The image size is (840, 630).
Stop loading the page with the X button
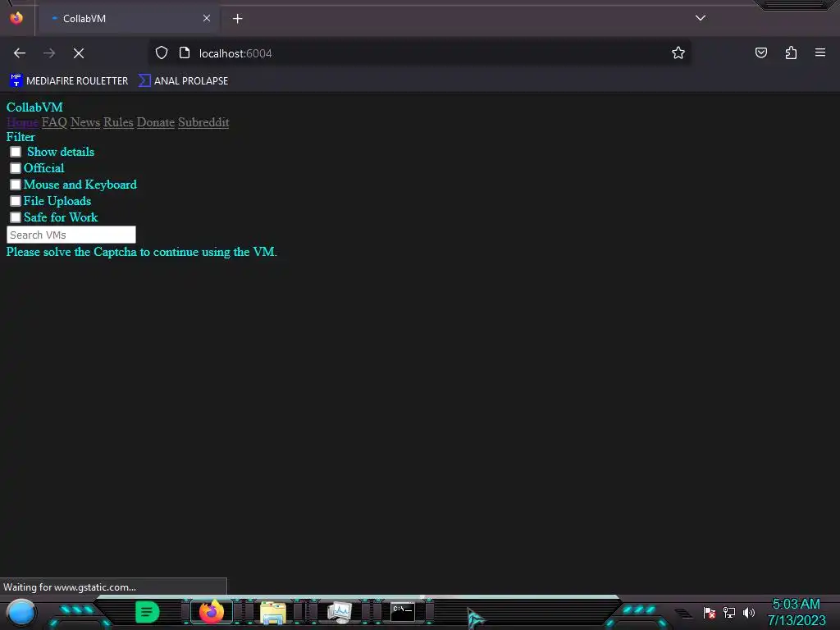[79, 53]
